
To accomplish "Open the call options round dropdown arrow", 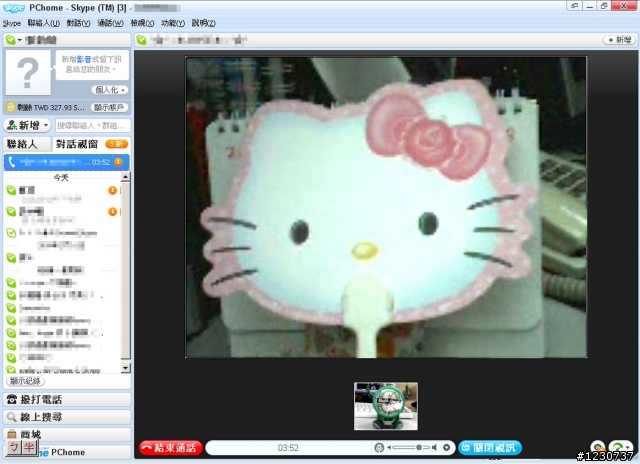I will (447, 448).
